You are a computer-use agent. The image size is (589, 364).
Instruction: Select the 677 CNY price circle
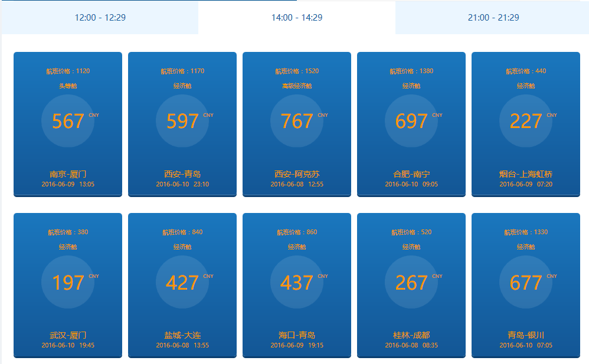(x=526, y=282)
